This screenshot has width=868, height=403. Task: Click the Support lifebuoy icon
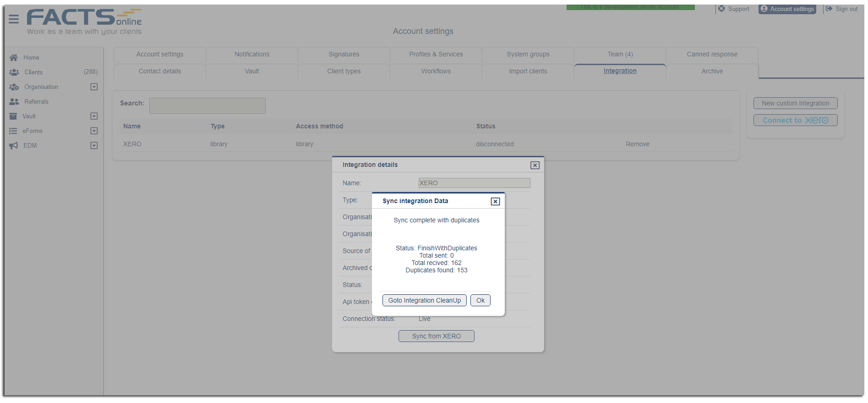point(721,9)
